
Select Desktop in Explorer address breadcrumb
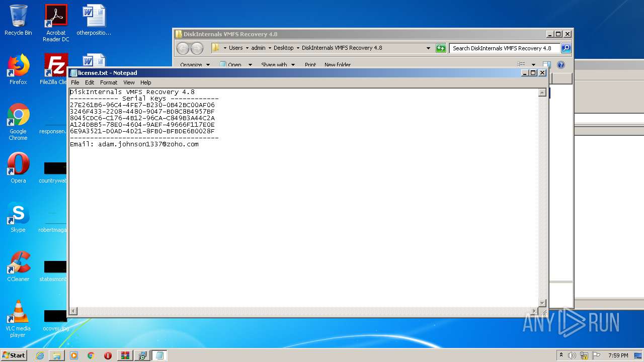click(x=283, y=48)
